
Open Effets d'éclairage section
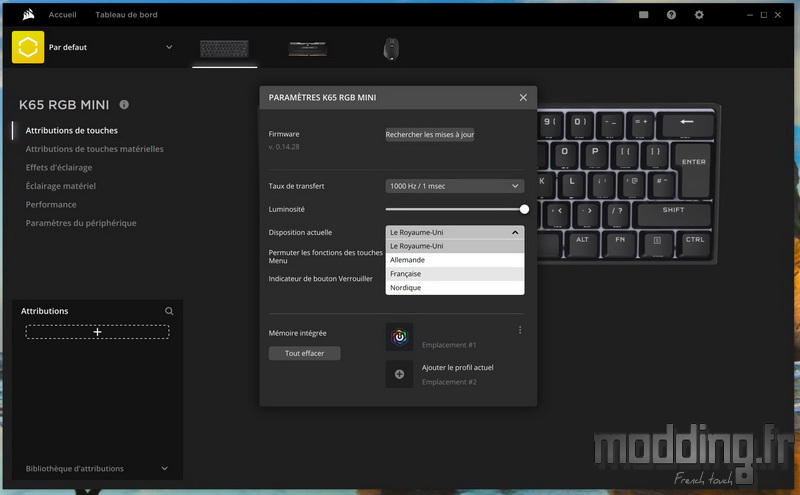point(59,167)
